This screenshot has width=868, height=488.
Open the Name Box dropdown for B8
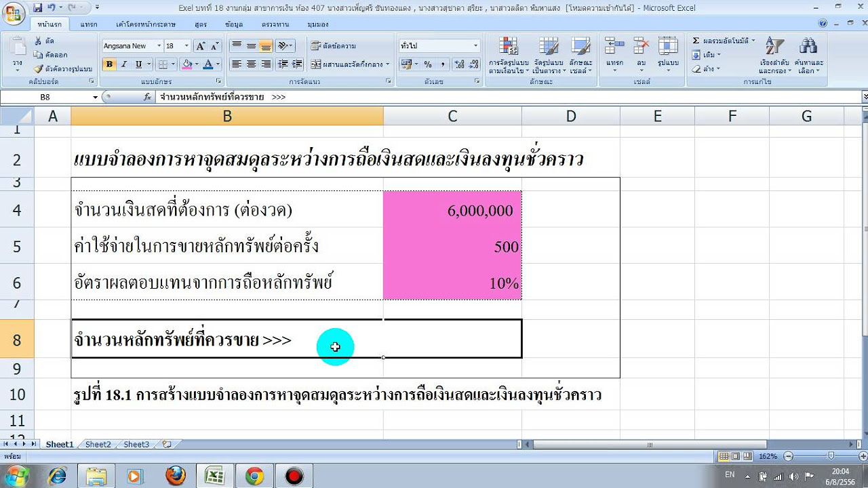coord(96,97)
